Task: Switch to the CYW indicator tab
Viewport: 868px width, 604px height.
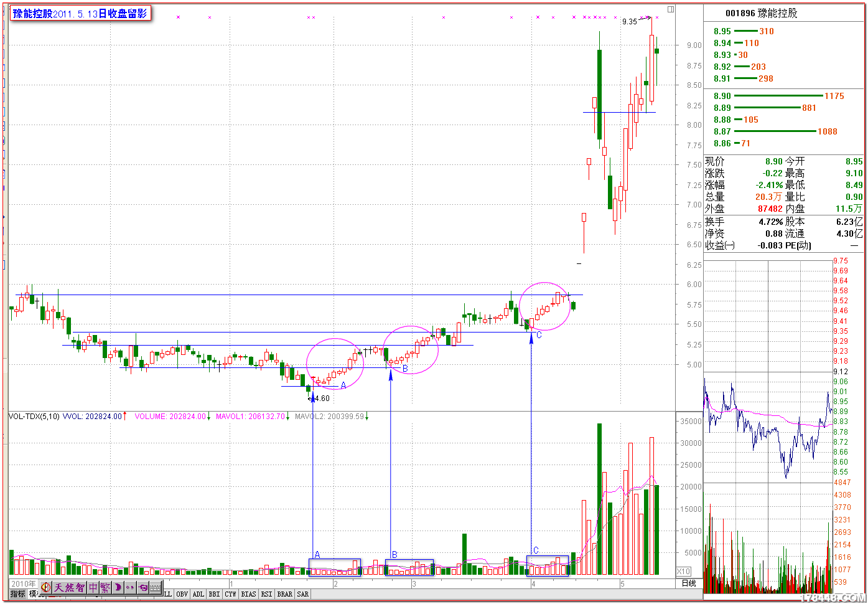Action: (230, 595)
